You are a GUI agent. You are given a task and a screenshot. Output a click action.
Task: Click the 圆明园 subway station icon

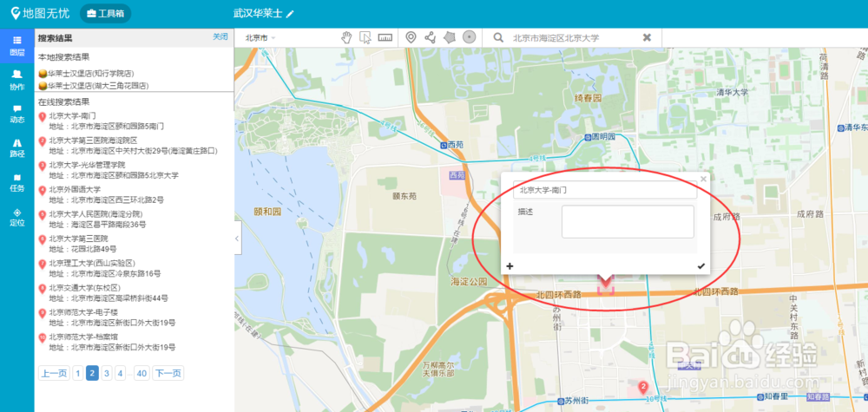(x=588, y=136)
